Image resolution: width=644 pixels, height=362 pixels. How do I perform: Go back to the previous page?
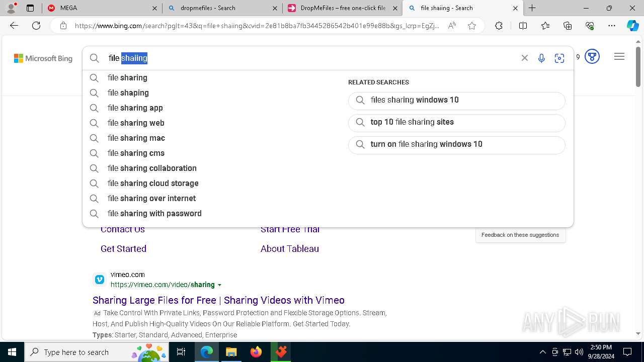pos(14,26)
